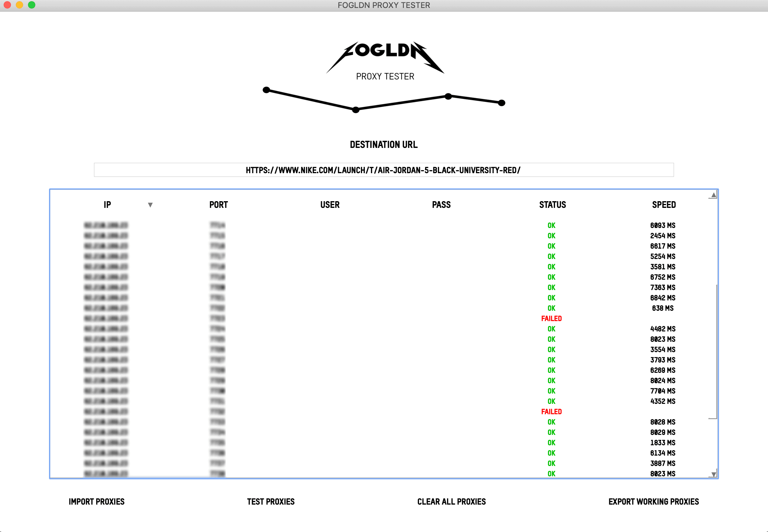Sort by IP column header
This screenshot has width=768, height=532.
point(107,205)
